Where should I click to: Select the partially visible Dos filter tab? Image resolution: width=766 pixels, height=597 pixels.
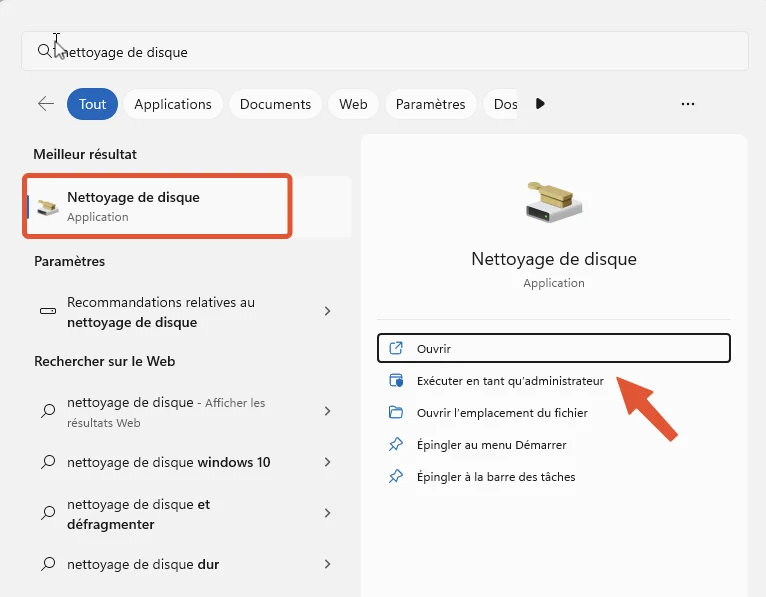click(x=502, y=104)
